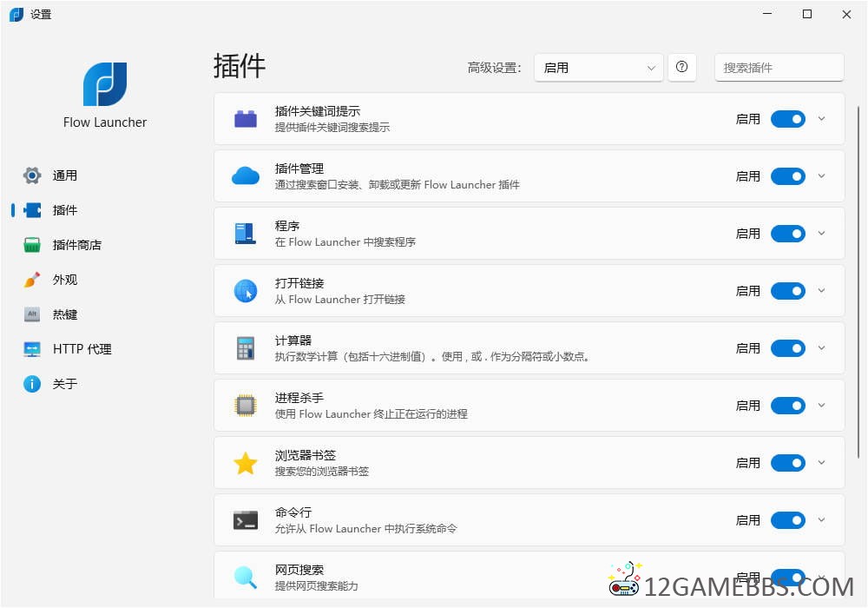Click the small Flow Launcher icon in title bar

click(16, 15)
